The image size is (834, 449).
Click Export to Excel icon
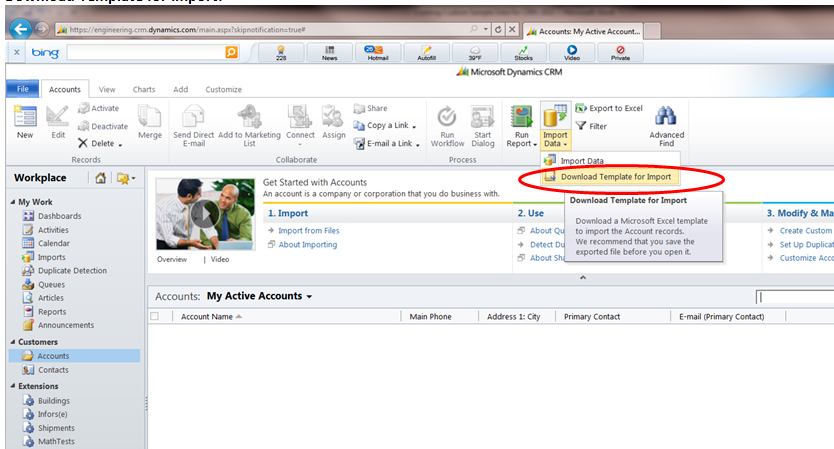(580, 108)
